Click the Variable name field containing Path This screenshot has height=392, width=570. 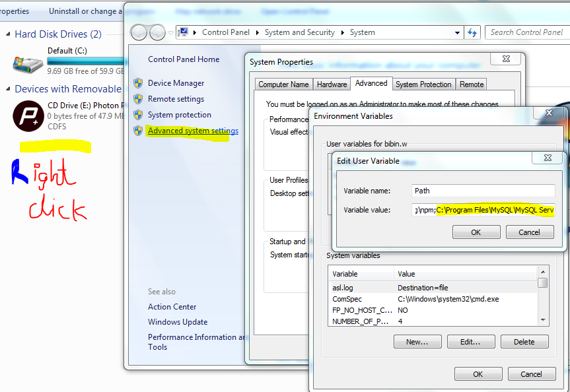coord(483,191)
